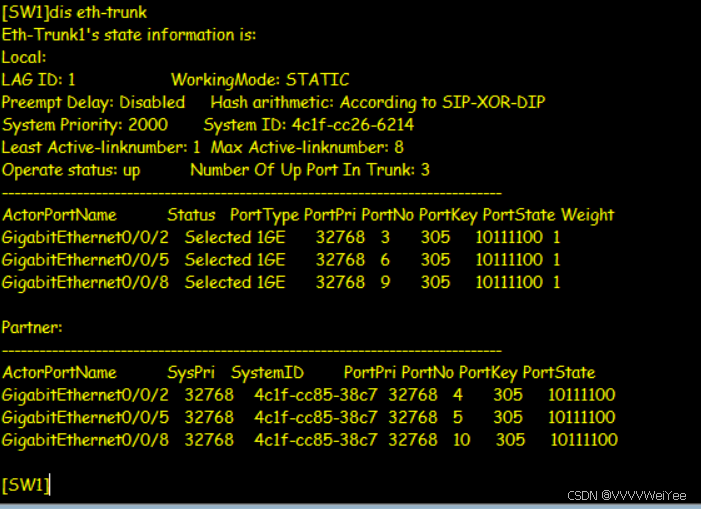Screen dimensions: 701x509
Task: Click 'Number Of Up Port In Trunk: 3'
Action: (310, 170)
